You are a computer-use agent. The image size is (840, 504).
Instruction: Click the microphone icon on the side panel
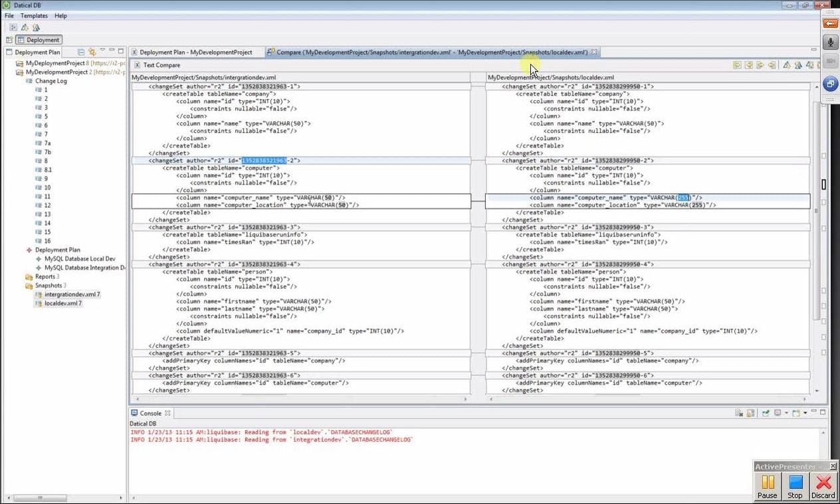pos(830,43)
